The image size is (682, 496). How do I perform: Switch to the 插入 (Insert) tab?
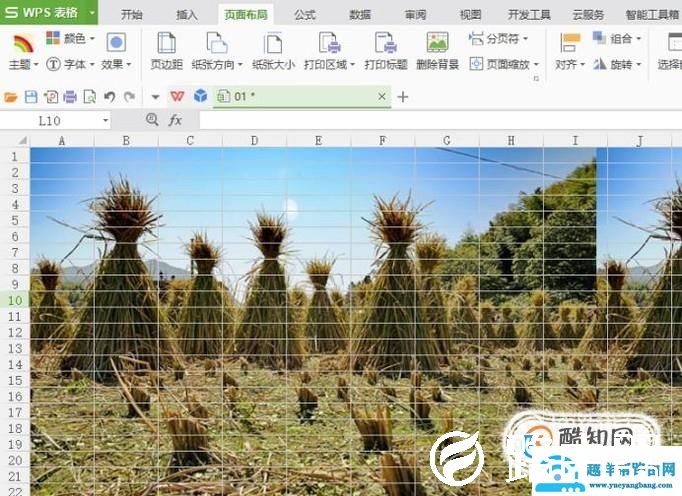pos(187,15)
